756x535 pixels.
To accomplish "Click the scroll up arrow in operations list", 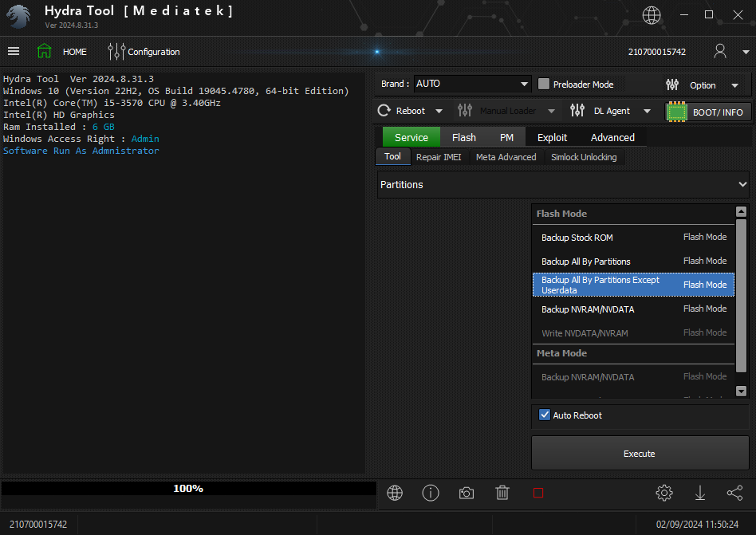I will pos(741,211).
